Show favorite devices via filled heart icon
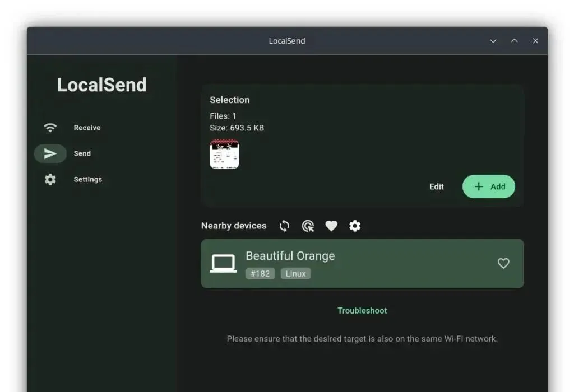This screenshot has height=392, width=574. 331,226
